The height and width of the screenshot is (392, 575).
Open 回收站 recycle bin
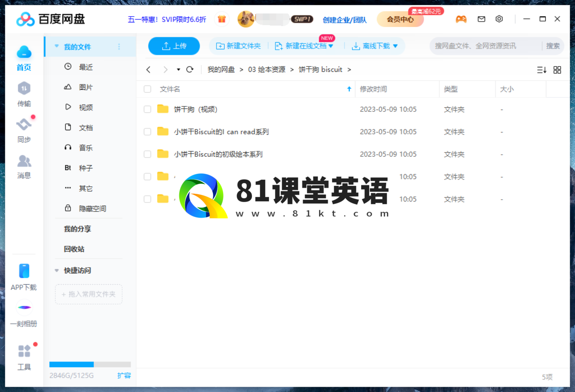click(x=74, y=249)
